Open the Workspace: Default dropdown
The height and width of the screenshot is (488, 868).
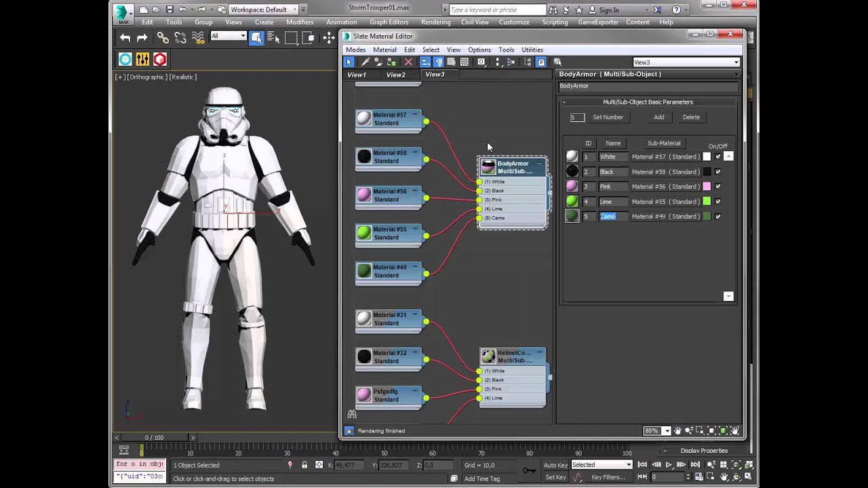pos(263,9)
